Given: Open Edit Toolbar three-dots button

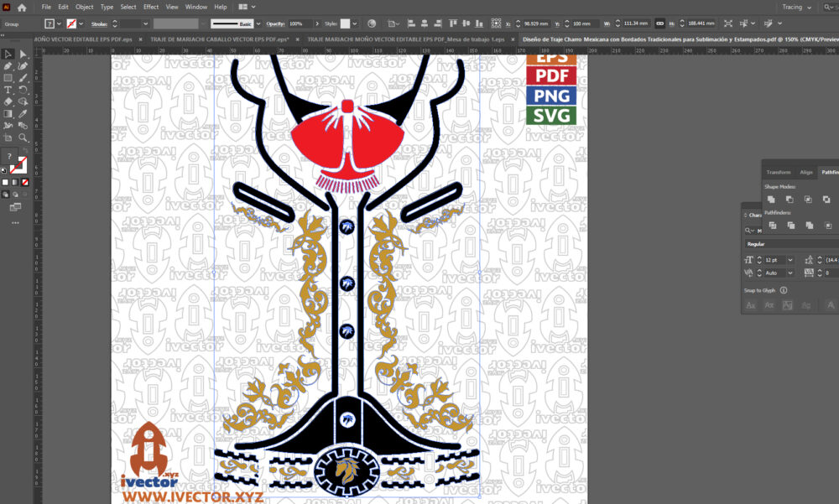Looking at the screenshot, I should click(x=15, y=222).
